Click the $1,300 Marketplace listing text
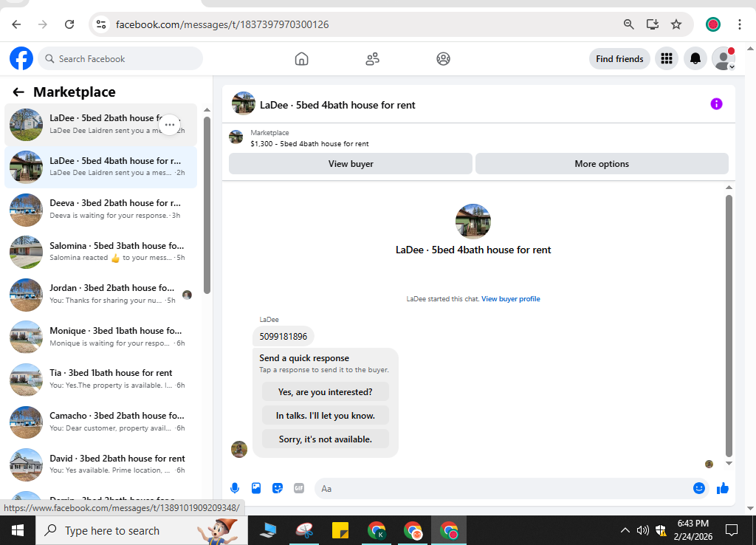This screenshot has height=545, width=756. 309,144
